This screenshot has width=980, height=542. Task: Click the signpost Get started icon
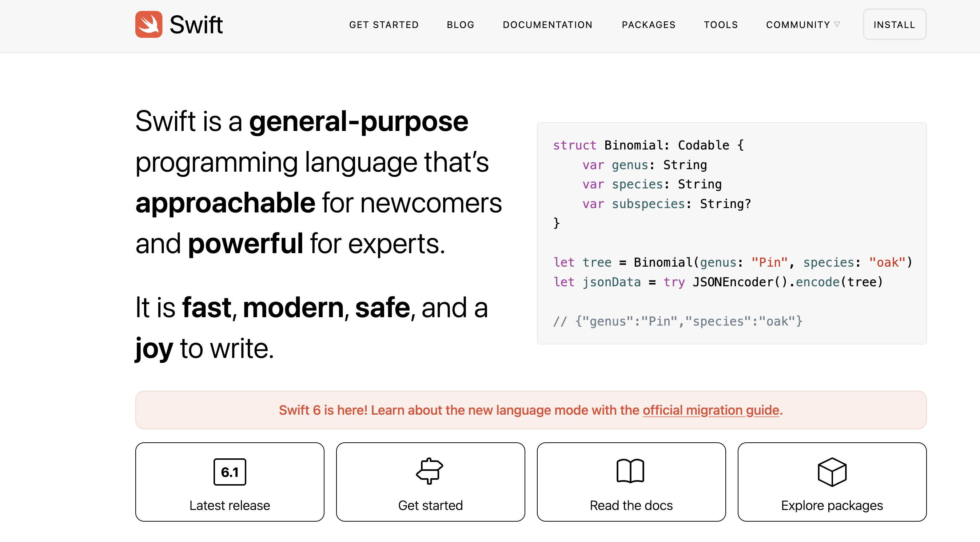[x=430, y=471]
